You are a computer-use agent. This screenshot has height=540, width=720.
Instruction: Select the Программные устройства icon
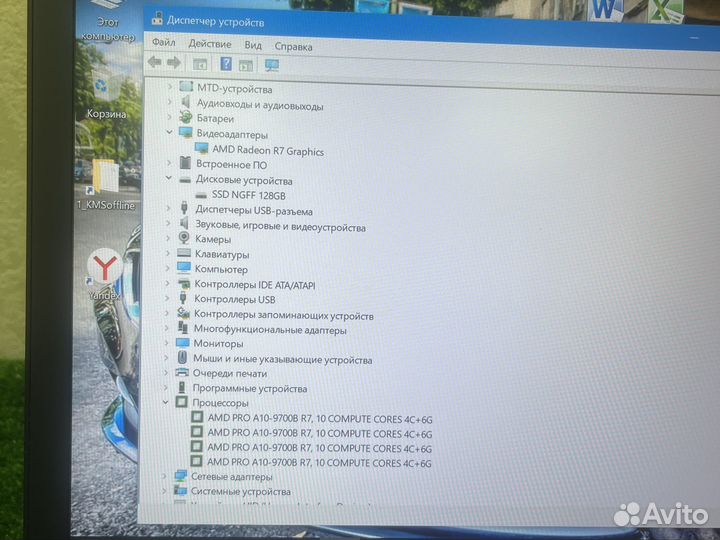[181, 387]
